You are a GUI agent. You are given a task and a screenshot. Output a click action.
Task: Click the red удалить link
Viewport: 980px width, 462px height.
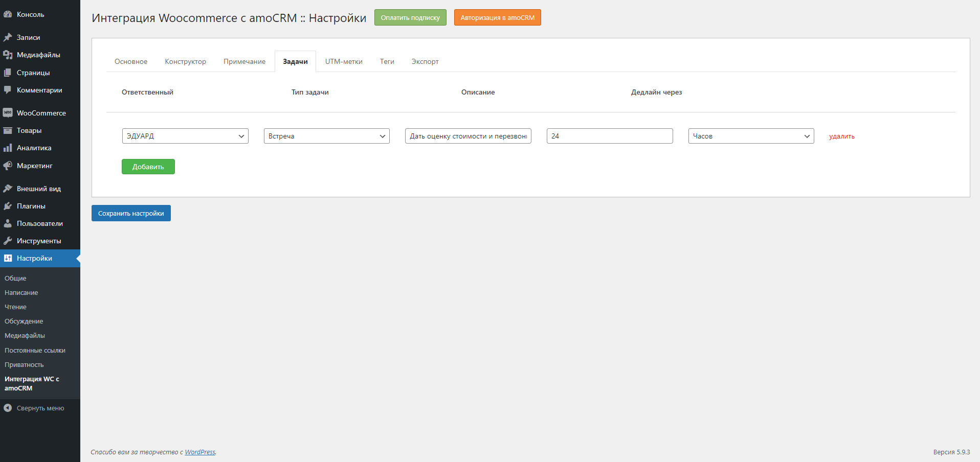[841, 136]
